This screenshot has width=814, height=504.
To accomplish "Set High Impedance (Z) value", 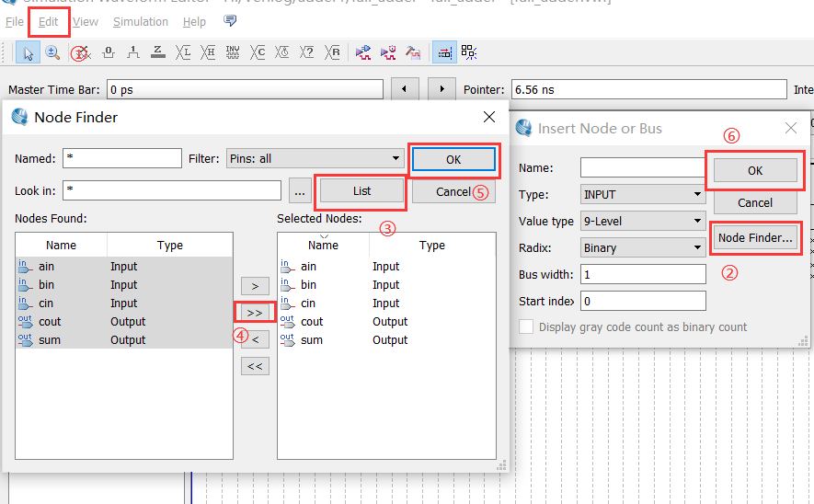I will pos(158,52).
